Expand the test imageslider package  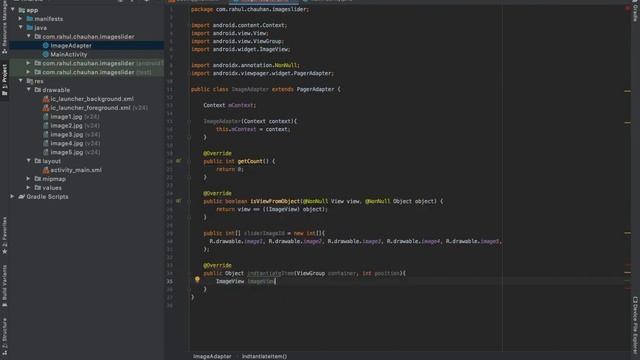click(x=28, y=72)
